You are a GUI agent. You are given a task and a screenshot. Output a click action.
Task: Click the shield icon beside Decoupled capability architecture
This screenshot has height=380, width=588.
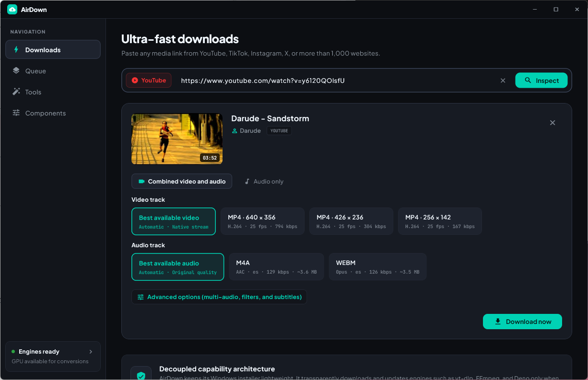(x=141, y=376)
